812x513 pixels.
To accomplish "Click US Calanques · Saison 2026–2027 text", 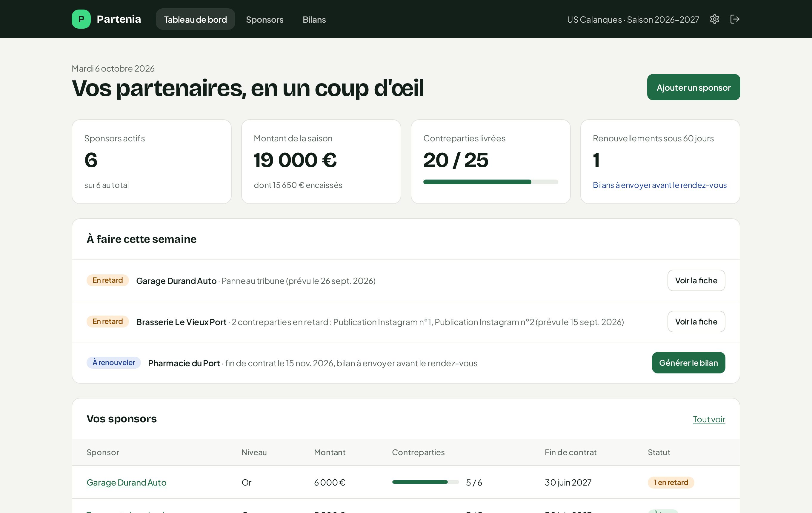I will (633, 20).
